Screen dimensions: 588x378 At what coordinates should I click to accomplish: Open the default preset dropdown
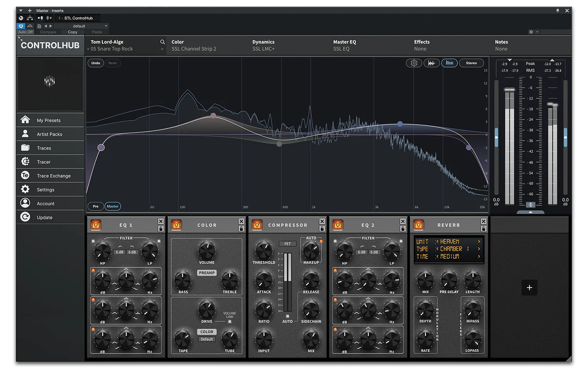point(82,26)
